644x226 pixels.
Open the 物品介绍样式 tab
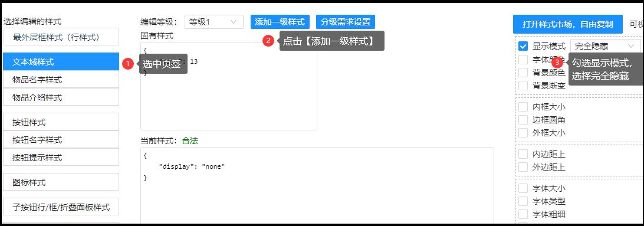coord(61,97)
